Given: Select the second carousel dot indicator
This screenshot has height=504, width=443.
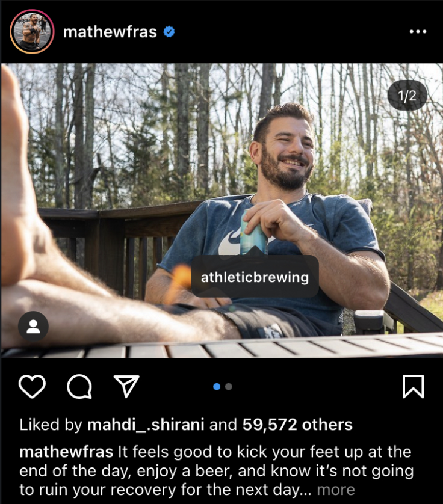Looking at the screenshot, I should [229, 386].
